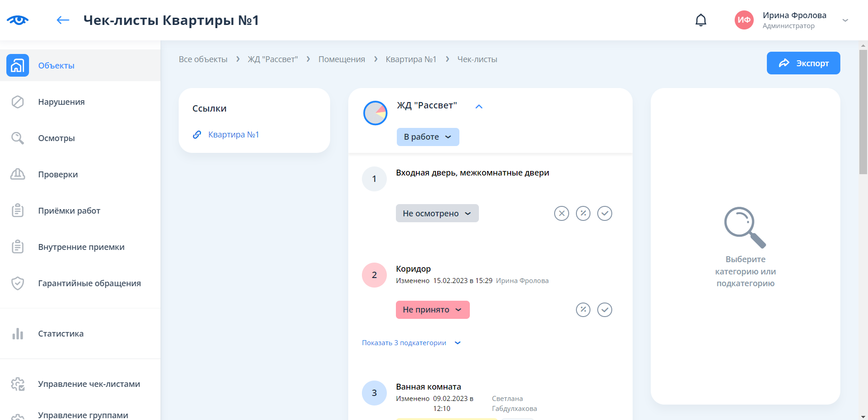This screenshot has height=420, width=868.
Task: Open the Квартира №1 link under Ссылки
Action: pyautogui.click(x=233, y=135)
